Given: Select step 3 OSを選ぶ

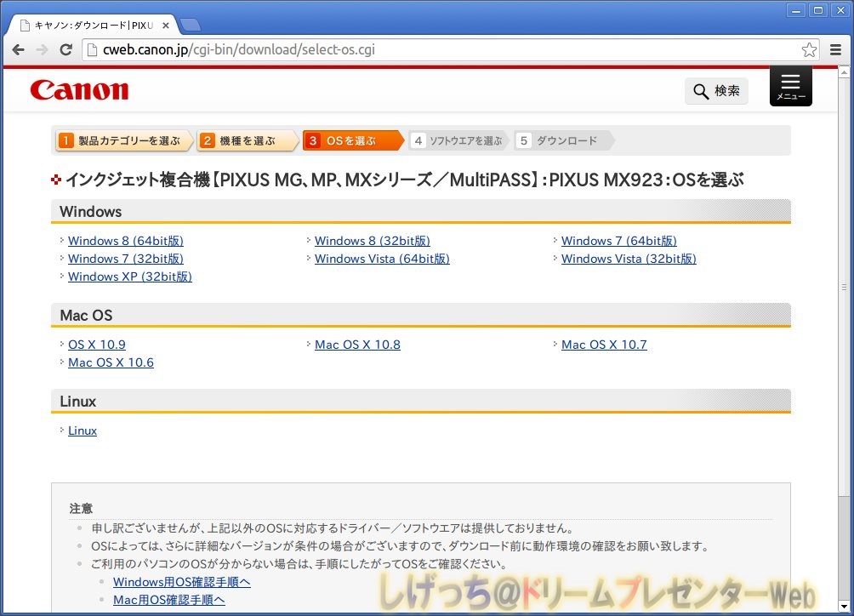Looking at the screenshot, I should point(353,140).
